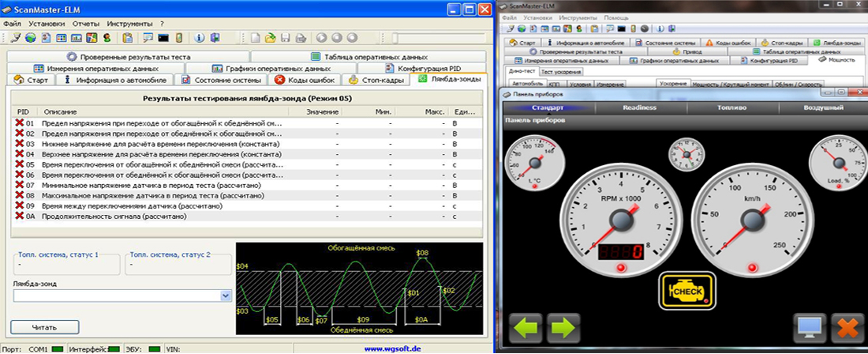868x354 pixels.
Task: Open the Отчеты menu
Action: [x=86, y=24]
